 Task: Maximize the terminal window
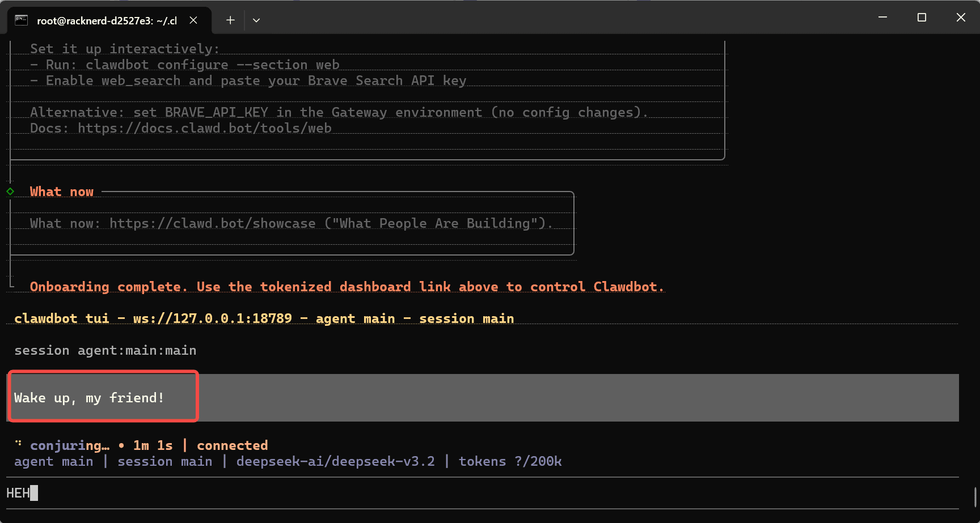(x=922, y=18)
